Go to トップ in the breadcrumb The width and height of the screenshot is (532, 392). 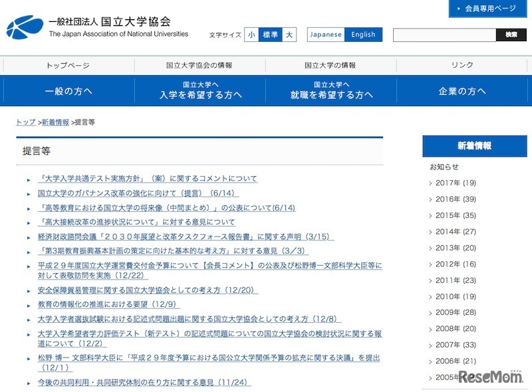tap(26, 122)
